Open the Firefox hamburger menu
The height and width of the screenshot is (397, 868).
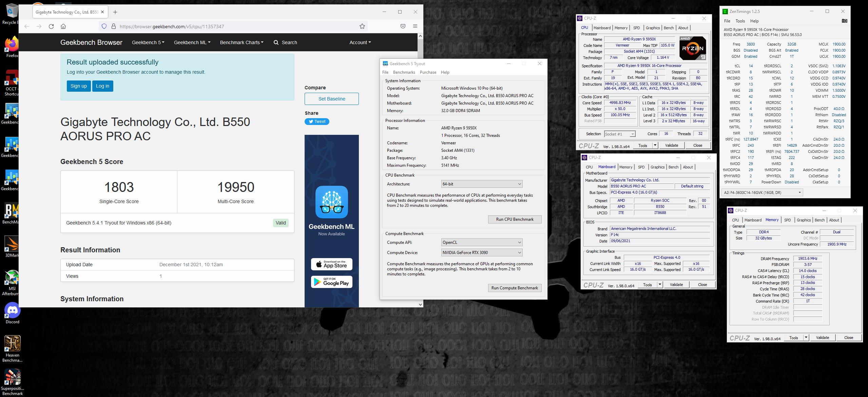coord(415,26)
